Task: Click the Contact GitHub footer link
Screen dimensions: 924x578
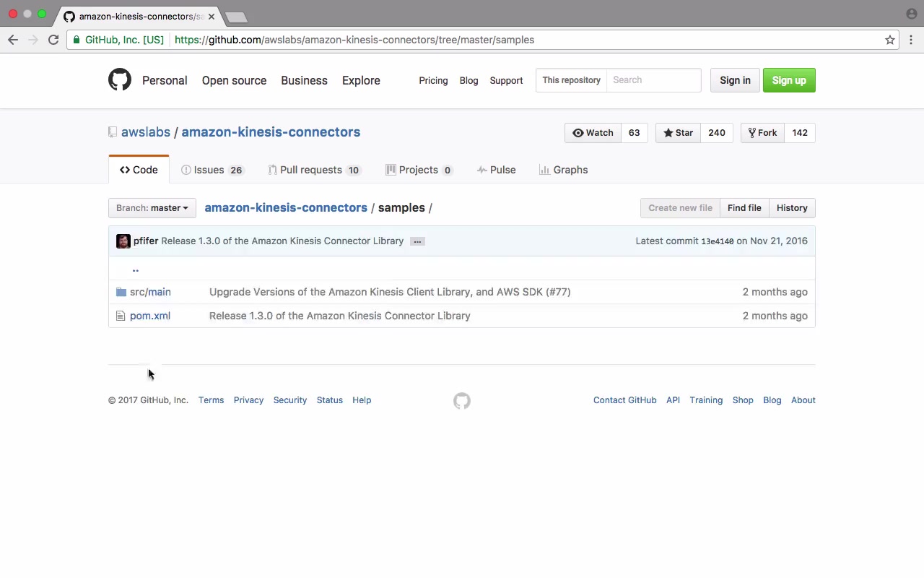Action: click(x=625, y=400)
